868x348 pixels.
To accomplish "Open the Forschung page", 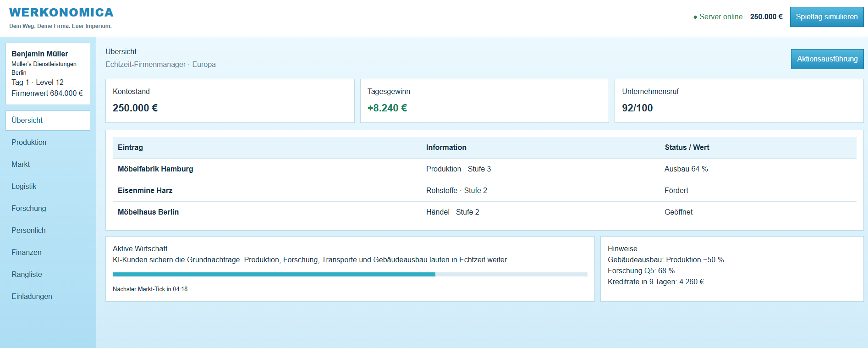I will point(48,209).
